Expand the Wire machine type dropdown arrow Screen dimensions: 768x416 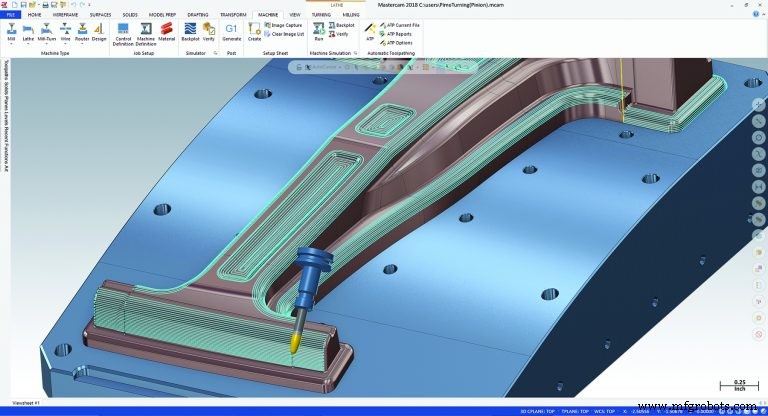pos(65,44)
